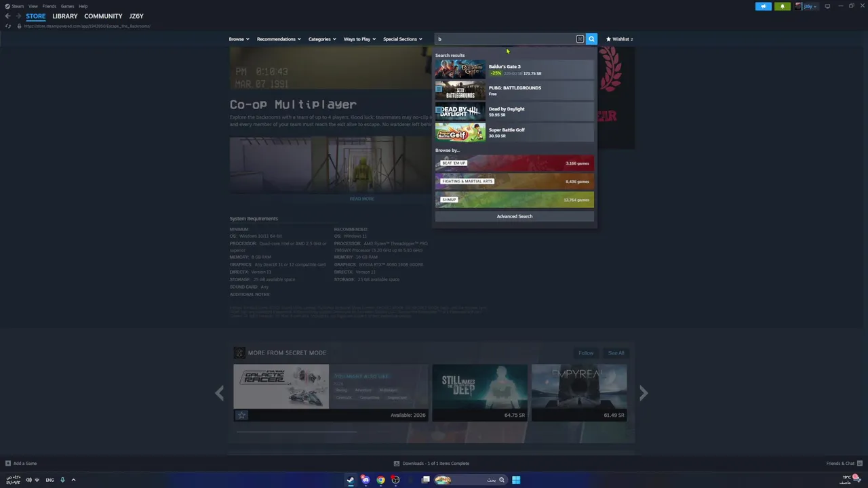Switch to the STORE tab
The image size is (868, 488).
[x=36, y=16]
